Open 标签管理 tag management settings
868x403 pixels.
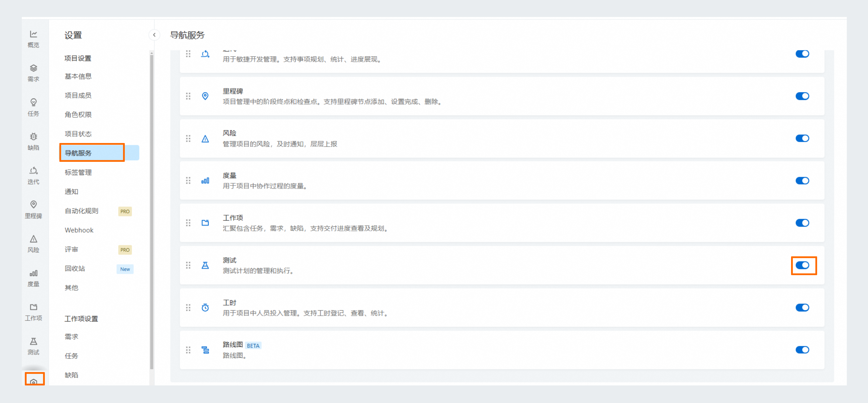click(x=78, y=172)
